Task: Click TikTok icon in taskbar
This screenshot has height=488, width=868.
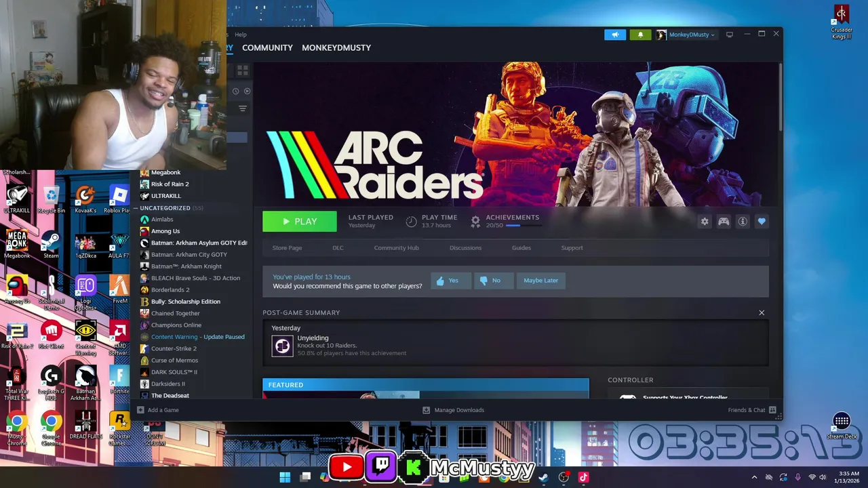Action: pos(583,477)
